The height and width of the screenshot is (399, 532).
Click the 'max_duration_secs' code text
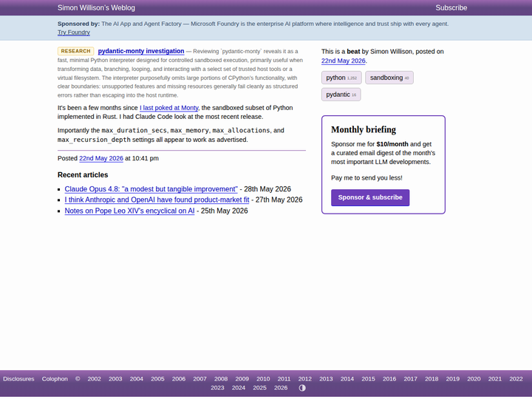tap(134, 130)
